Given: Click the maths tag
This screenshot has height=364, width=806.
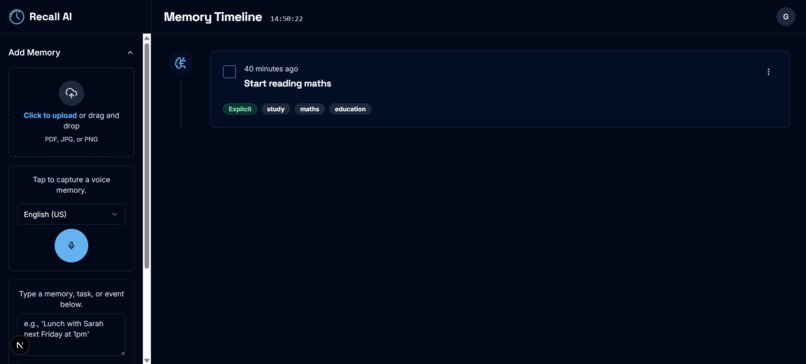Looking at the screenshot, I should point(309,109).
